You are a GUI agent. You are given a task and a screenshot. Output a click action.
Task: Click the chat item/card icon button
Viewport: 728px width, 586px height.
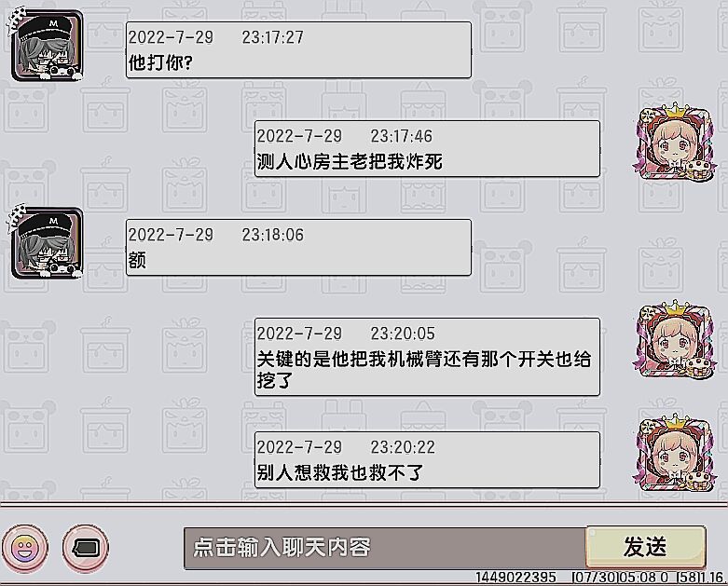click(x=86, y=548)
